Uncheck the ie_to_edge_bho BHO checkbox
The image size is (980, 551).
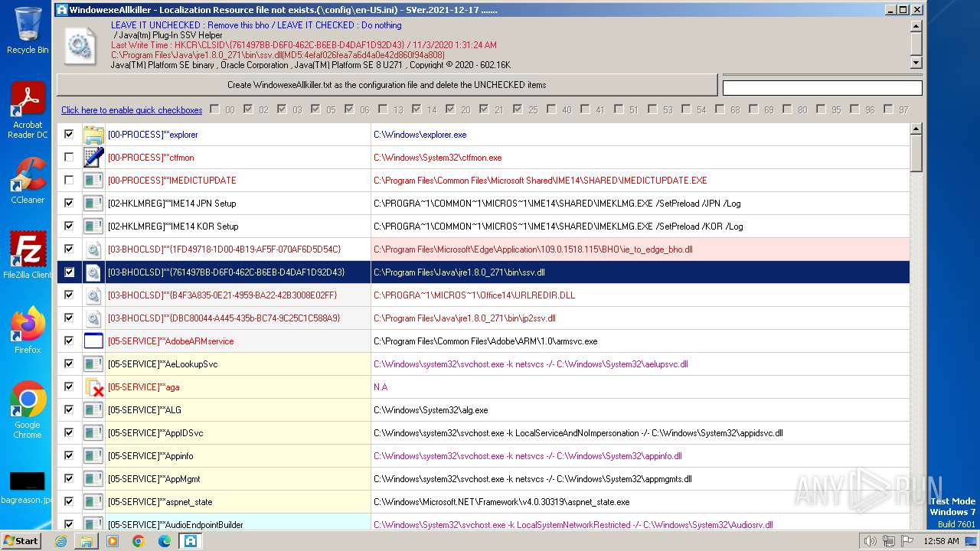[x=69, y=249]
